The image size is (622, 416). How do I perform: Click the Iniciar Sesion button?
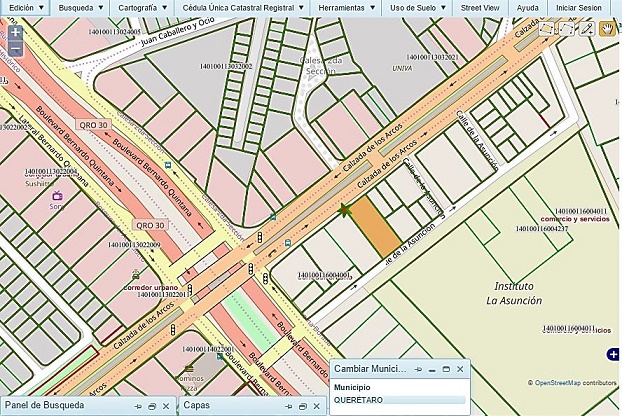click(579, 7)
